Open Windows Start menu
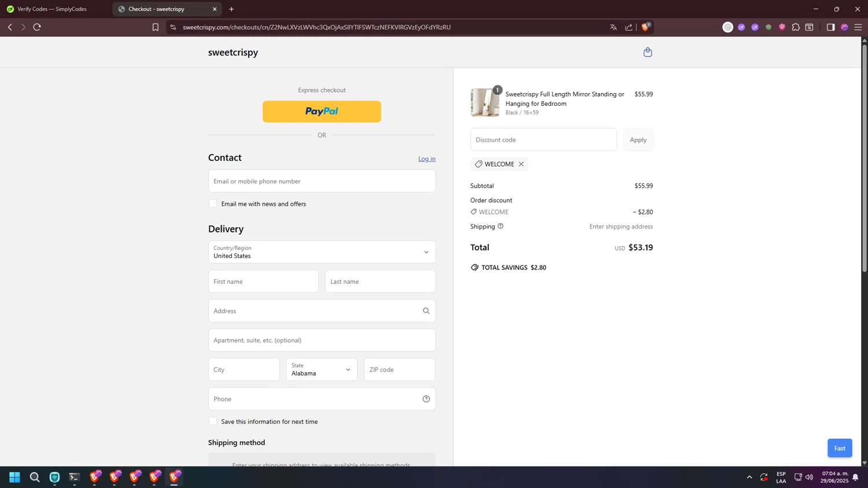Viewport: 868px width, 488px height. click(x=15, y=477)
